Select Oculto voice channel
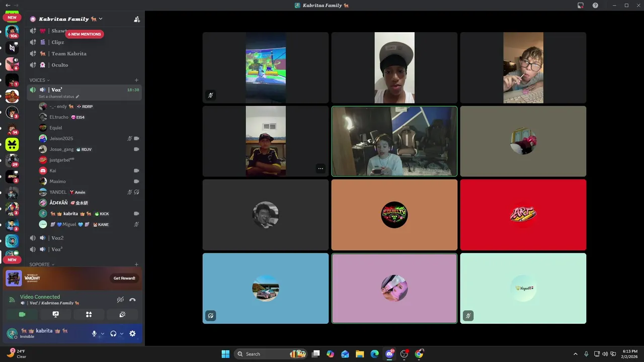The image size is (644, 362). click(84, 65)
